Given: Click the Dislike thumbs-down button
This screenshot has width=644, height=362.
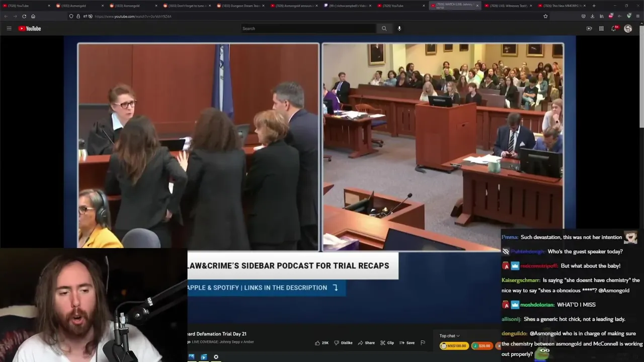Looking at the screenshot, I should [x=343, y=343].
